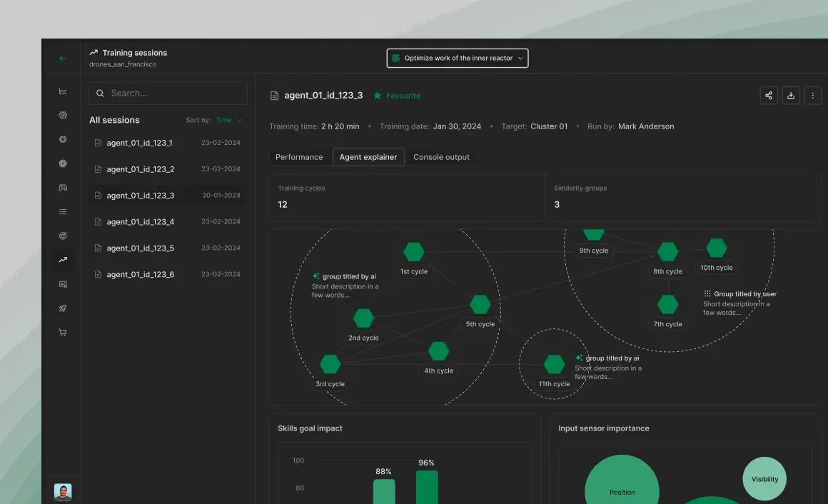Open the rocket deploy sidebar icon
Screen dimensions: 828x504
click(63, 308)
